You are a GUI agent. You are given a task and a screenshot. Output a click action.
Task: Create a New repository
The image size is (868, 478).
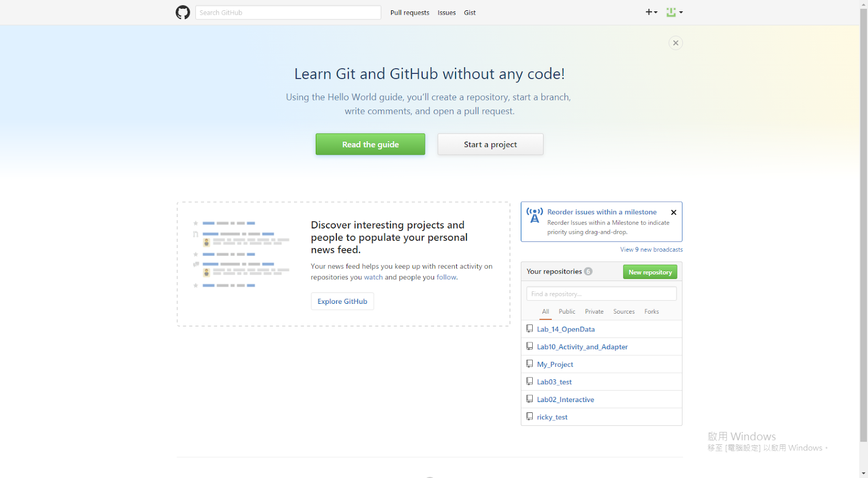650,272
